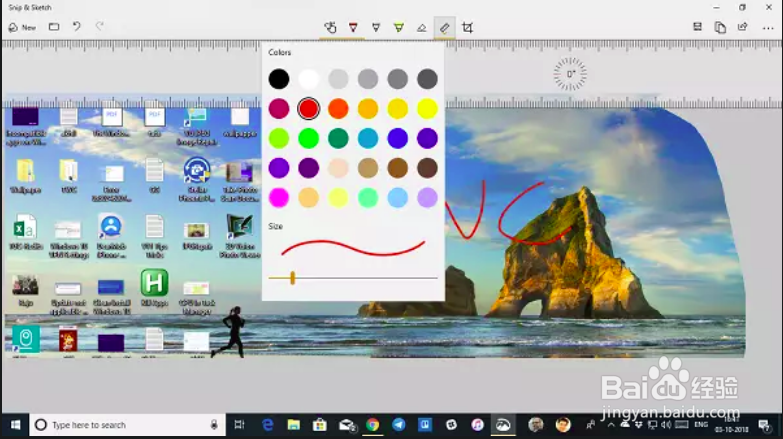Viewport: 783px width, 439px height.
Task: Pick the white color swatch
Action: [309, 79]
